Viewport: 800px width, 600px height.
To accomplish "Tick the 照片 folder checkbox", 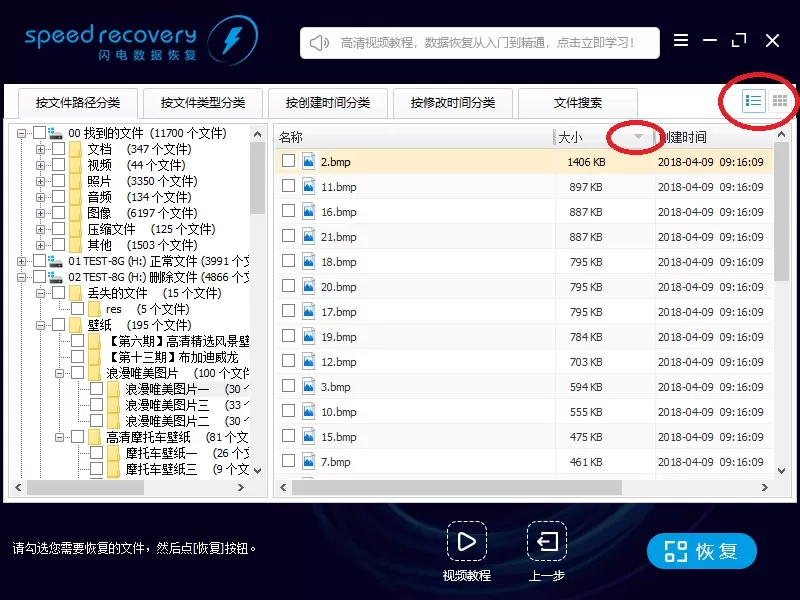I will 59,181.
